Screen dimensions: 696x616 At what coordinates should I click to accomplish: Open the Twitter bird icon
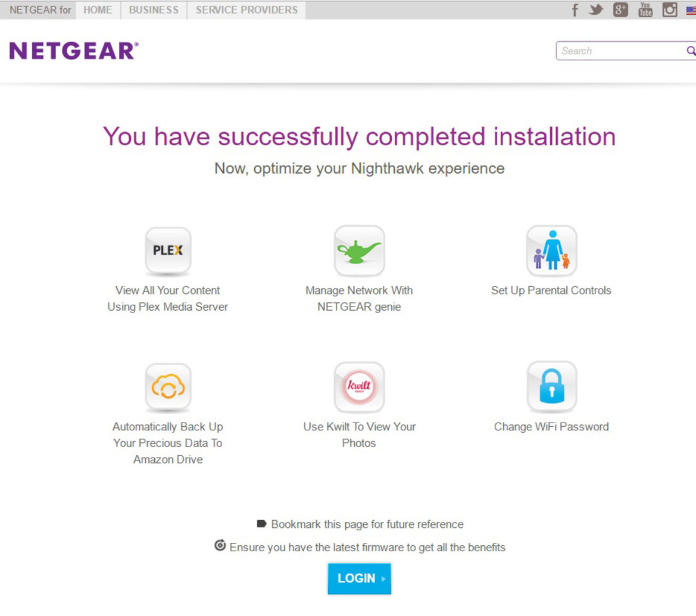click(596, 10)
